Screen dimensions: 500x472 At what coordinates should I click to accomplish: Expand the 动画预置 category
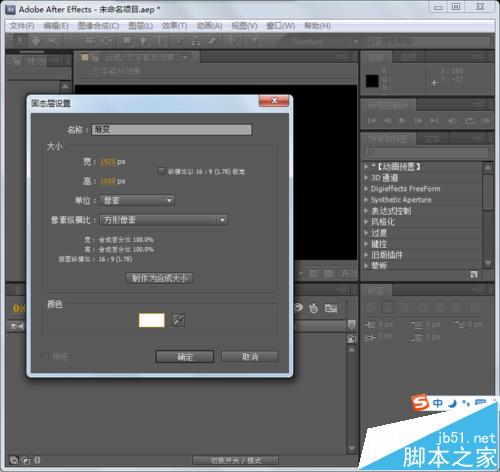click(366, 166)
